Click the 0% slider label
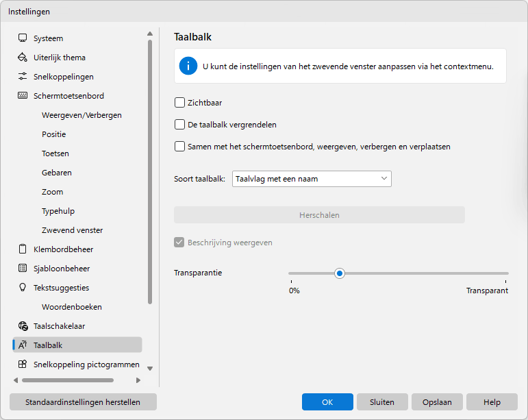Screen dimensions: 528x420 (294, 291)
